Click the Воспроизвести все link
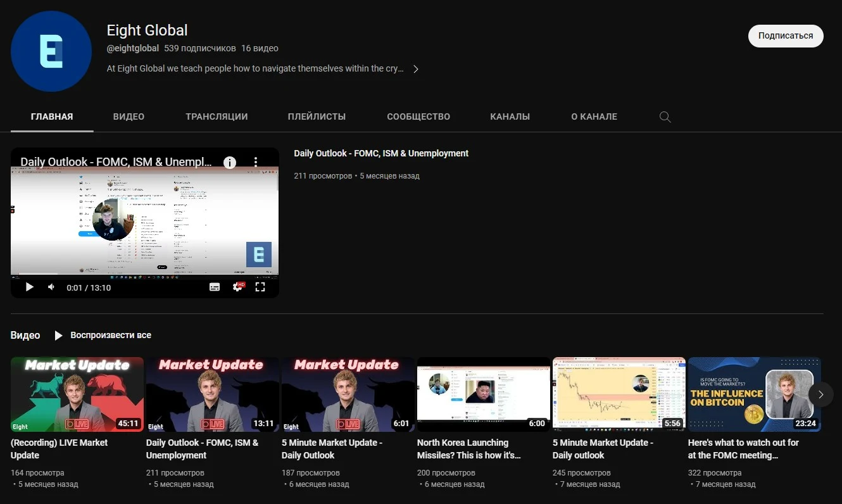 pyautogui.click(x=111, y=335)
